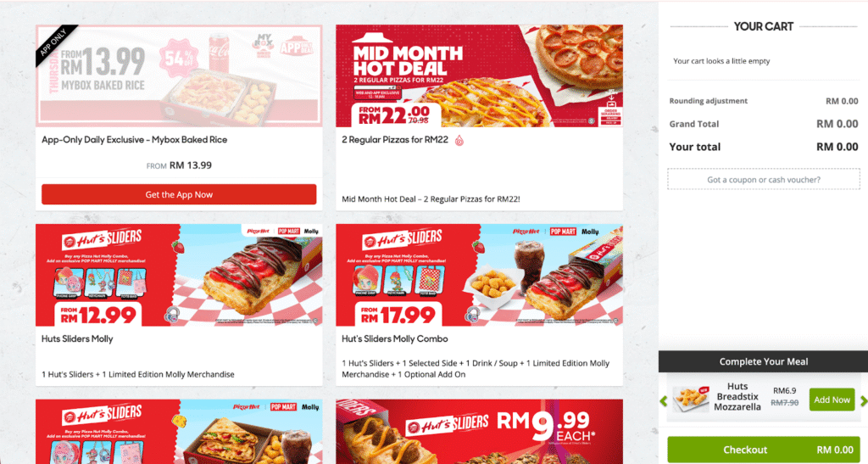Click the 2 Regular Pizzas for RM22 title

click(395, 140)
